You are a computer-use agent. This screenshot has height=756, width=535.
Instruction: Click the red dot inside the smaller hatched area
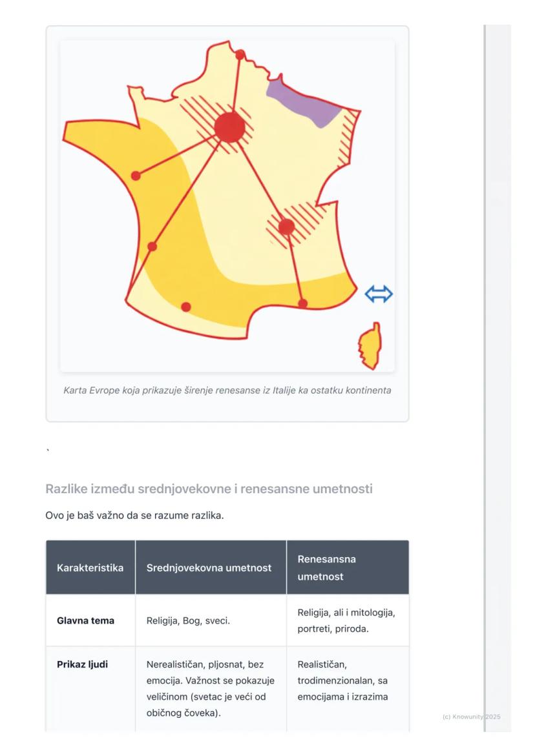[286, 227]
